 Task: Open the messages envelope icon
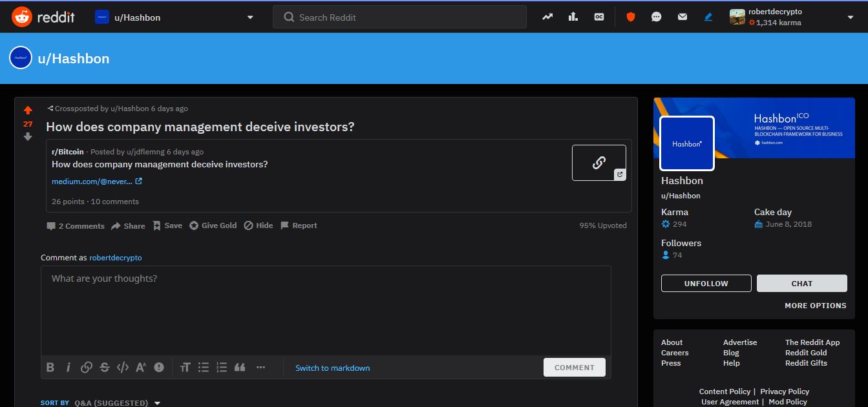point(683,17)
